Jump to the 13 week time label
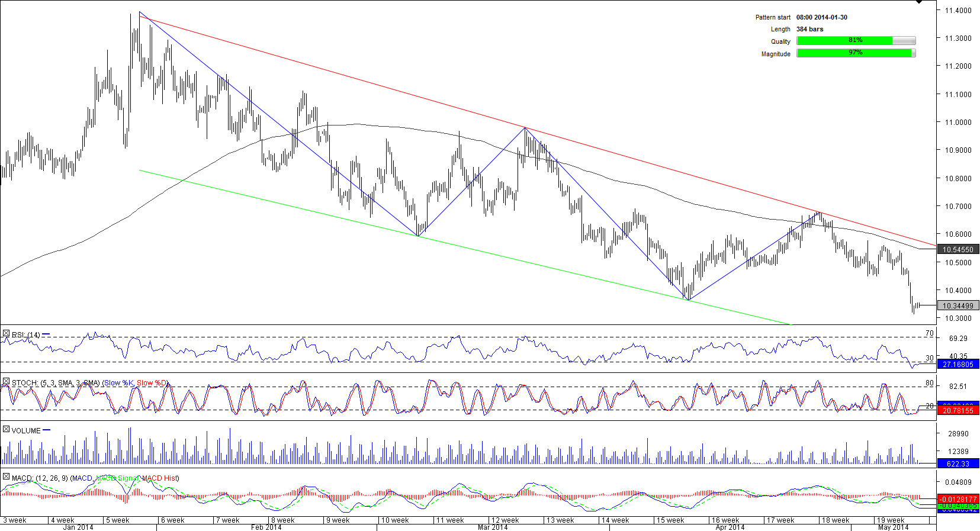 (x=560, y=520)
